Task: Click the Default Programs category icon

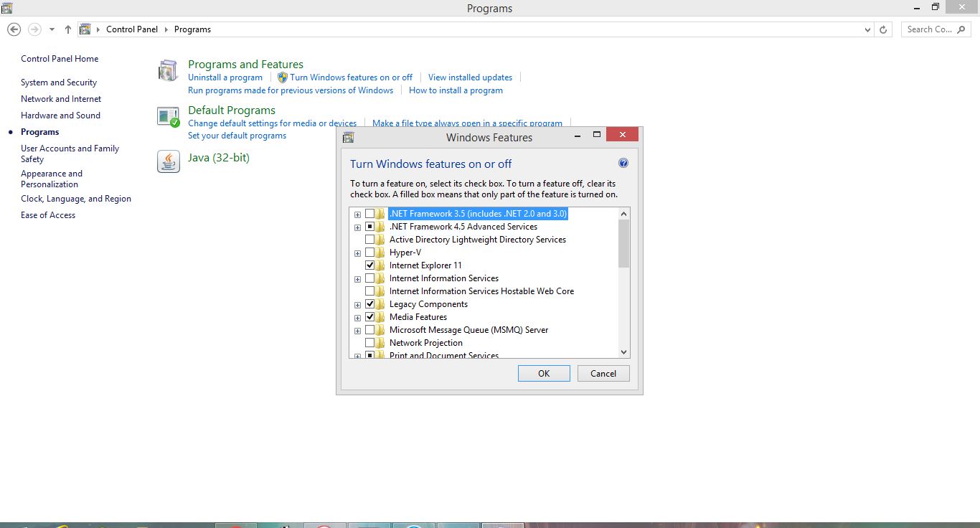Action: click(168, 117)
